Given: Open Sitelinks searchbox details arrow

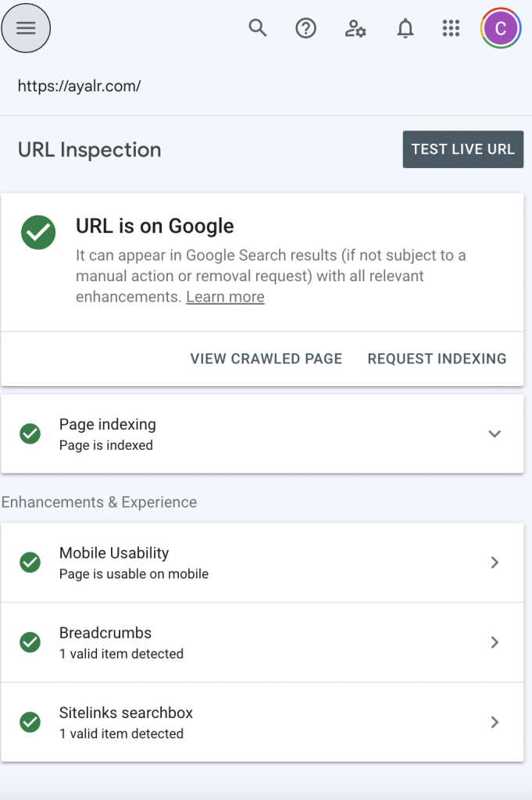Looking at the screenshot, I should pyautogui.click(x=495, y=722).
